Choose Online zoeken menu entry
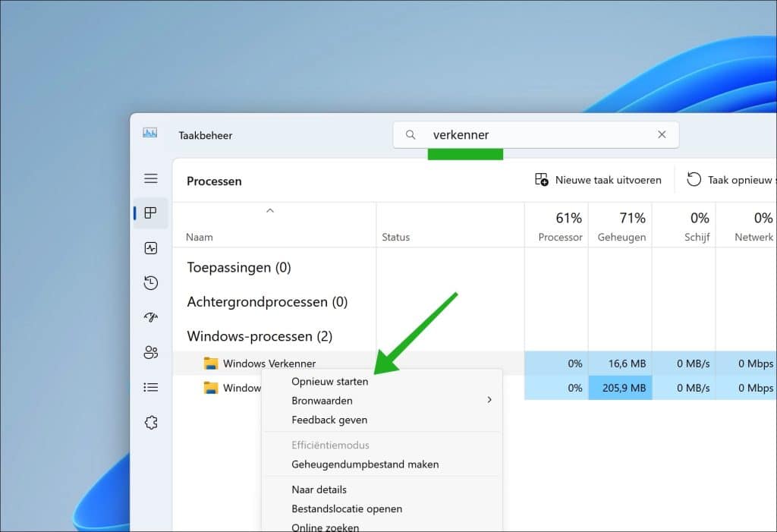 click(x=382, y=527)
